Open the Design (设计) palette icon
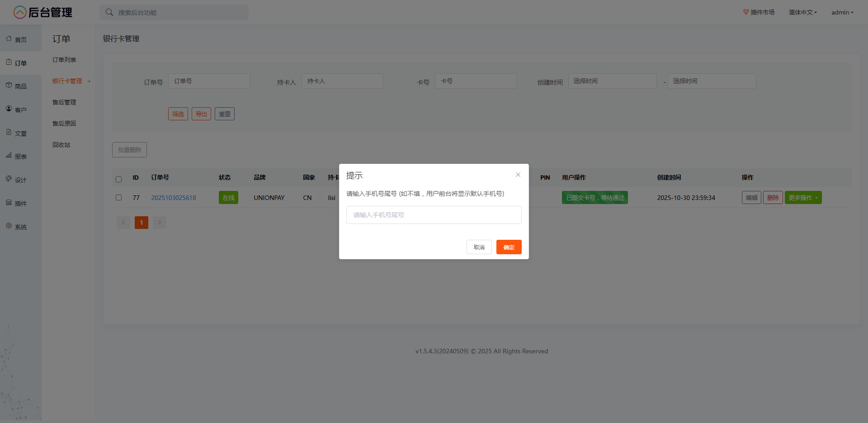The image size is (868, 423). pos(9,179)
